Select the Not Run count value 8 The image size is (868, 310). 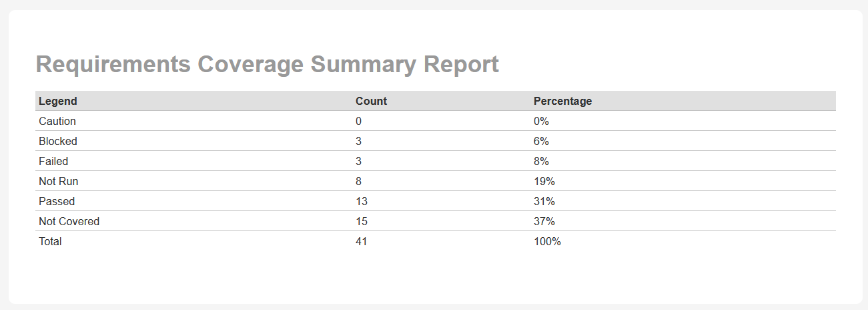click(x=359, y=182)
